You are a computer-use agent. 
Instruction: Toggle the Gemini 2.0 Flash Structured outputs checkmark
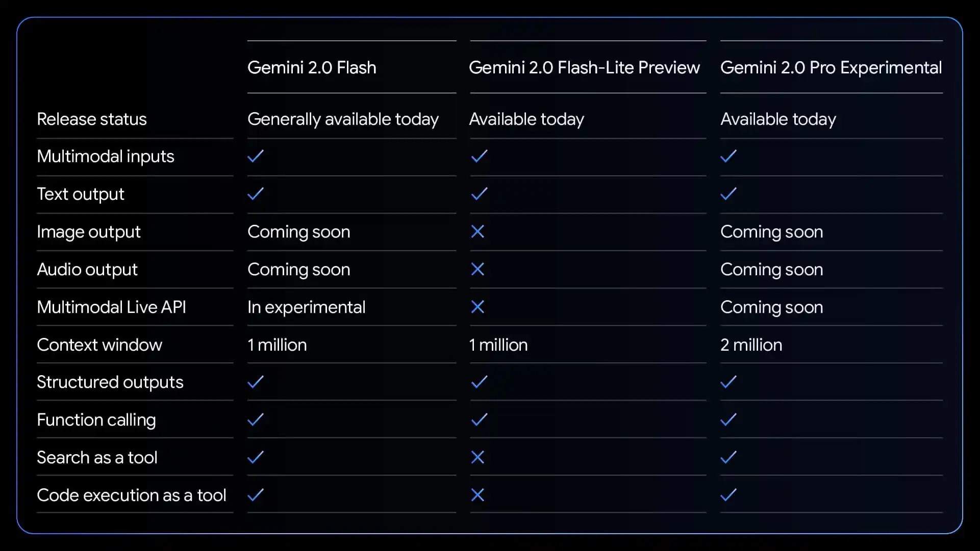(255, 381)
